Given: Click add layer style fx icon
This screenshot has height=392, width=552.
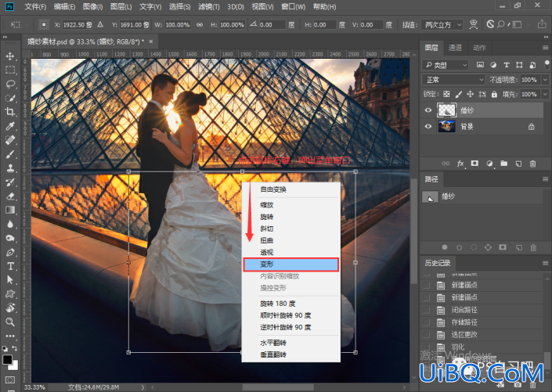Looking at the screenshot, I should 460,164.
